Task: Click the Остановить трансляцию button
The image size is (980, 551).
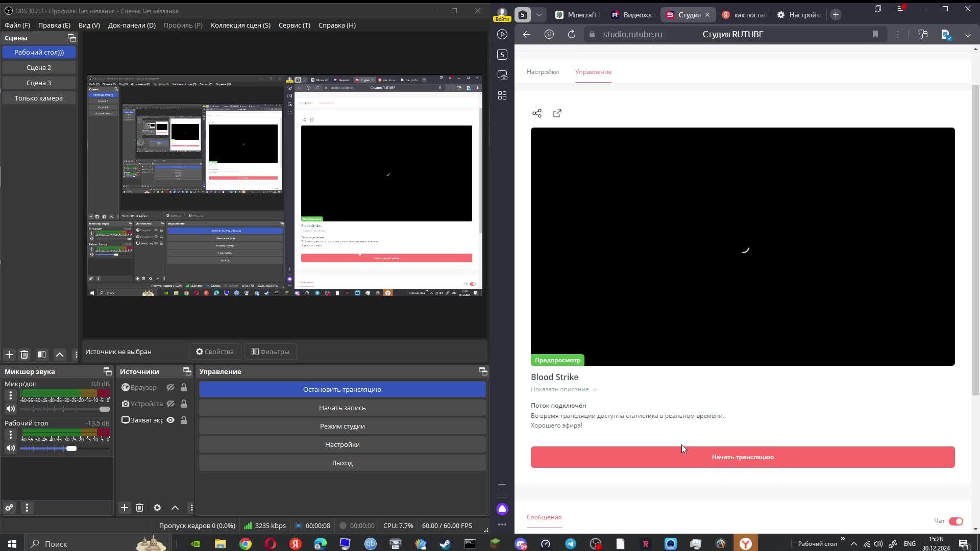Action: (x=342, y=389)
